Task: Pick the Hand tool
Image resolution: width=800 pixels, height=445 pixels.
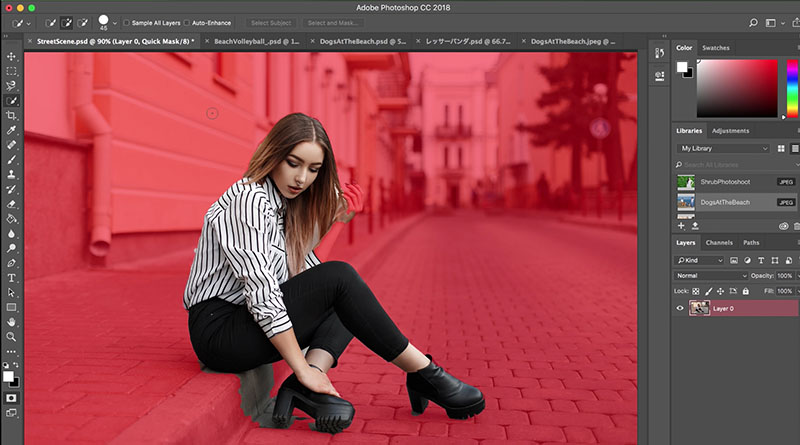Action: pyautogui.click(x=12, y=322)
